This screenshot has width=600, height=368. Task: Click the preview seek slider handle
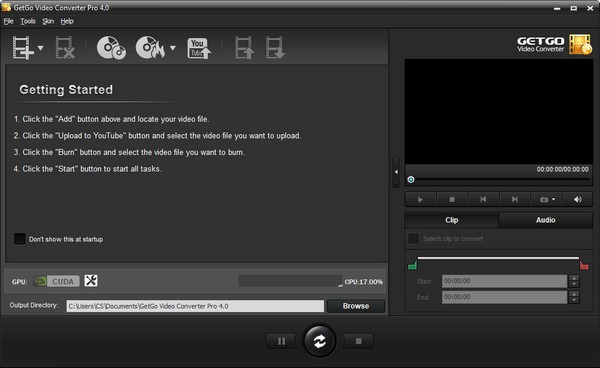pyautogui.click(x=411, y=179)
